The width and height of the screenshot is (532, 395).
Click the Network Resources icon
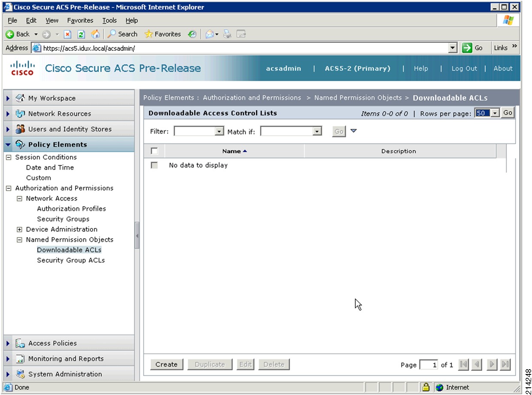(20, 114)
